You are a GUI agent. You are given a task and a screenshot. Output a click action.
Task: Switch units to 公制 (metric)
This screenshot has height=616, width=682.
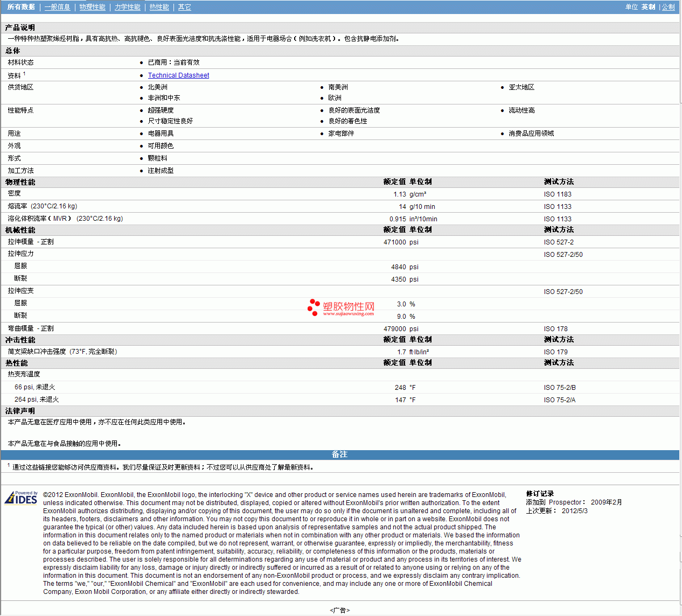(668, 7)
